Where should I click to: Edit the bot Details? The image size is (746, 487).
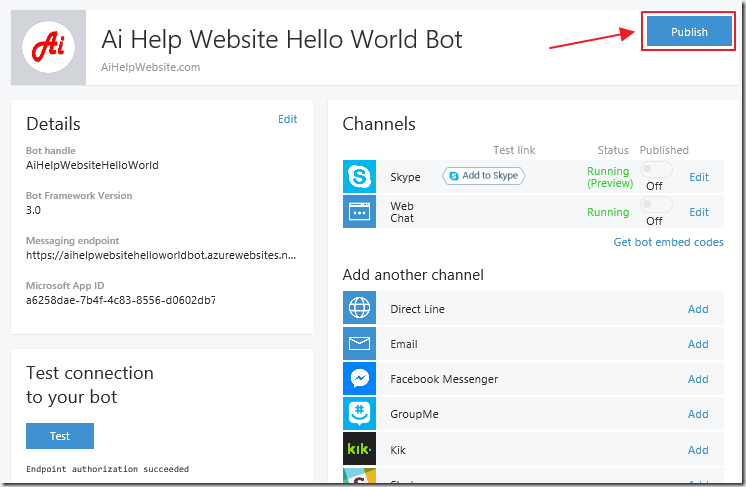[x=287, y=119]
